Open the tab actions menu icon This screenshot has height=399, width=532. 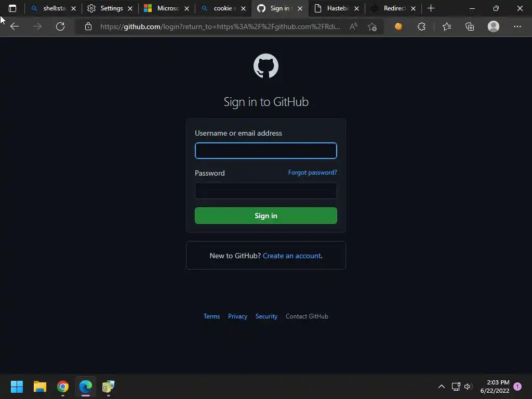pyautogui.click(x=12, y=8)
